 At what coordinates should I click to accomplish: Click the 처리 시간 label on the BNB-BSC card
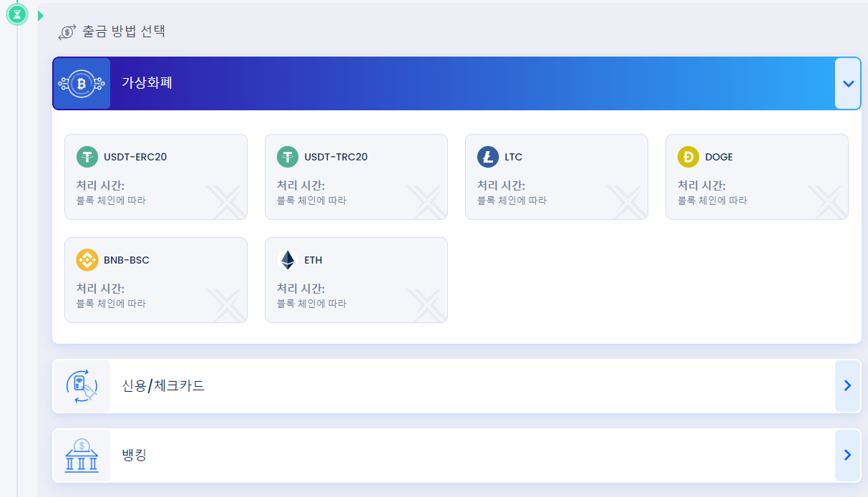click(101, 289)
